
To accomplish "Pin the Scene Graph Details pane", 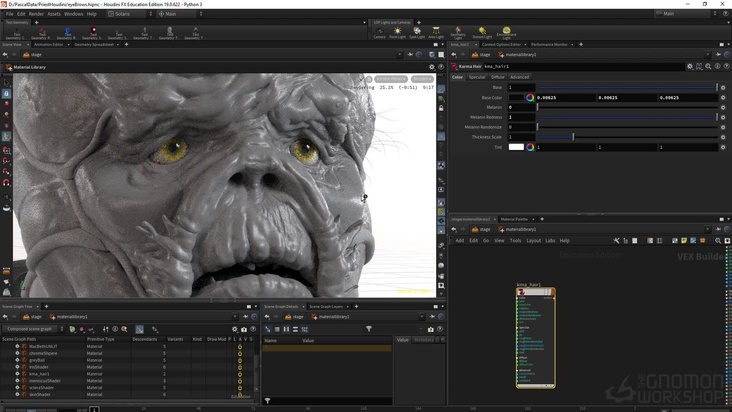I will 432,317.
